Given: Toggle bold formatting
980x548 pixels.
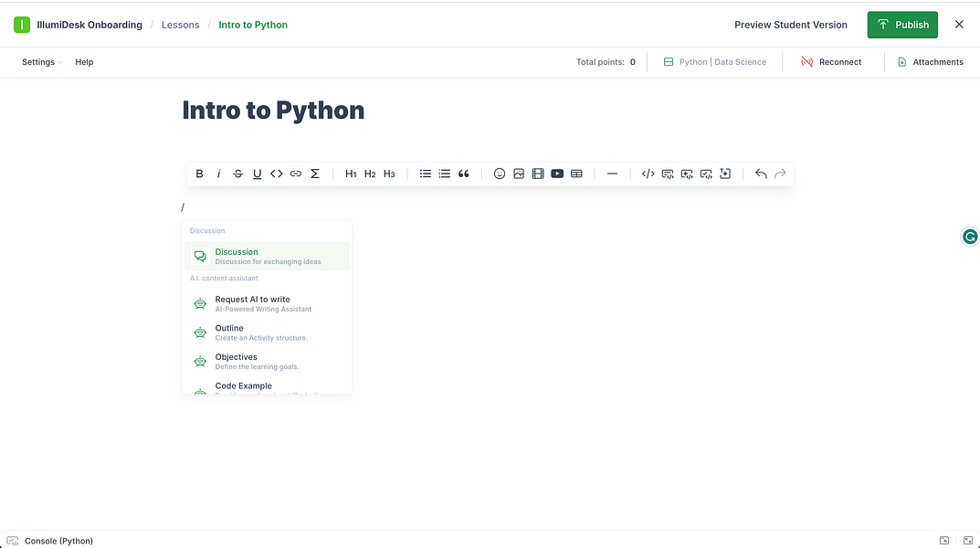Looking at the screenshot, I should point(199,174).
